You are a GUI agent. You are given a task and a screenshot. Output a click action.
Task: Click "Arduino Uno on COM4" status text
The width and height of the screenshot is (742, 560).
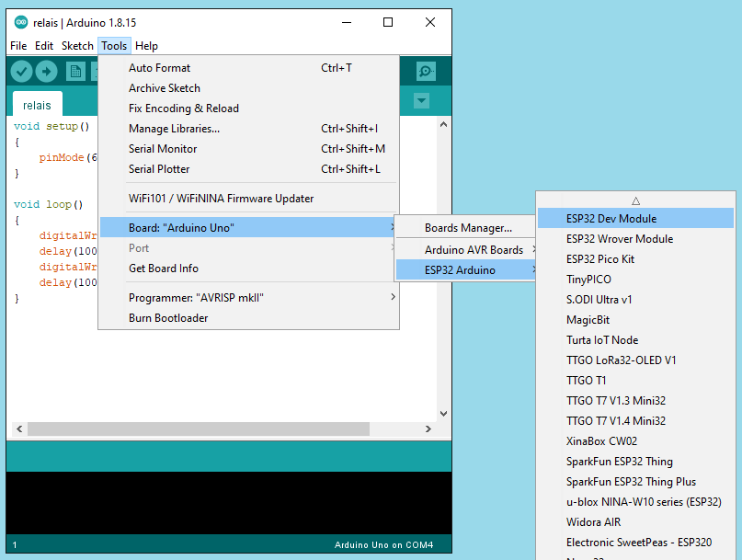[383, 545]
